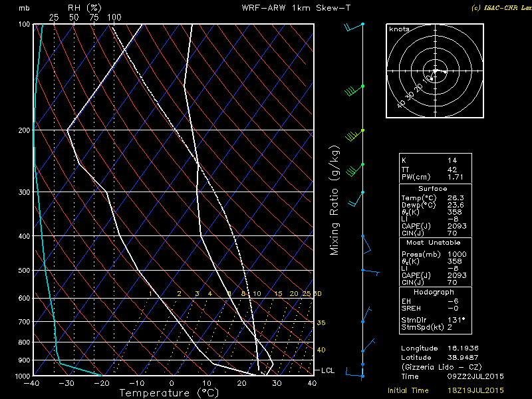Click the 500 mb pressure axis label
This screenshot has height=399, width=532.
point(24,271)
